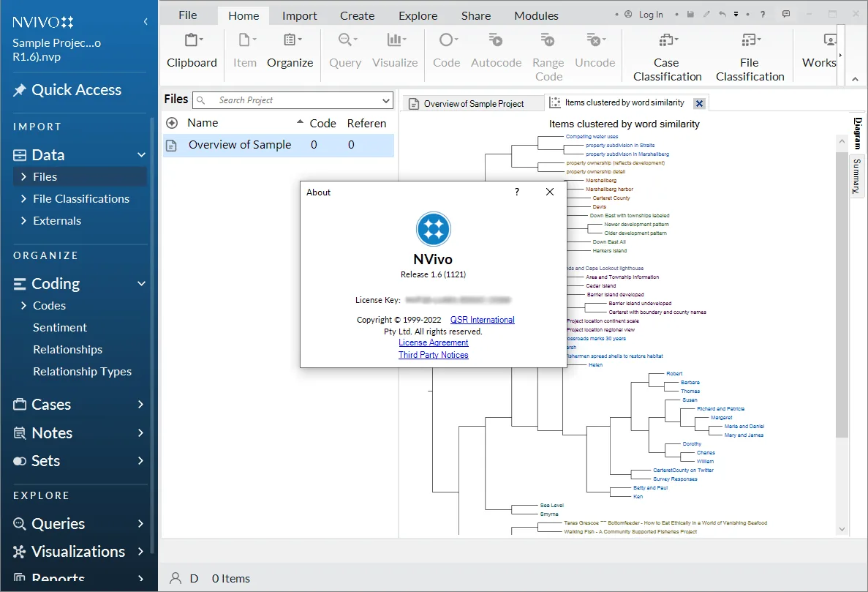Click the Item ribbon button
868x592 pixels.
[245, 51]
